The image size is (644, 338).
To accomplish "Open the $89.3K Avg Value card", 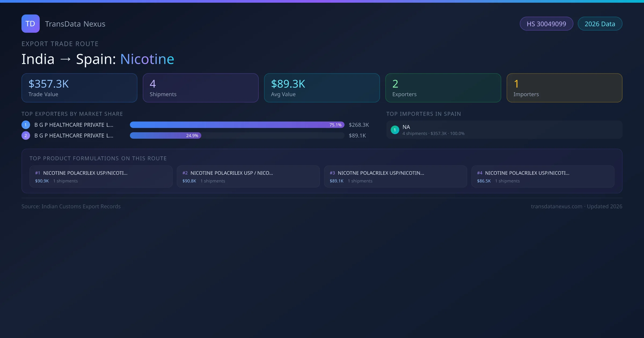I will pyautogui.click(x=322, y=88).
